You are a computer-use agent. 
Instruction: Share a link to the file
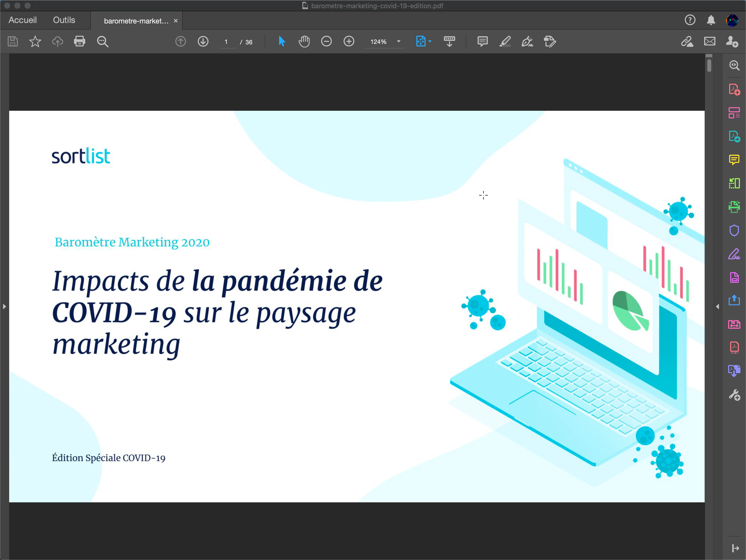point(687,42)
